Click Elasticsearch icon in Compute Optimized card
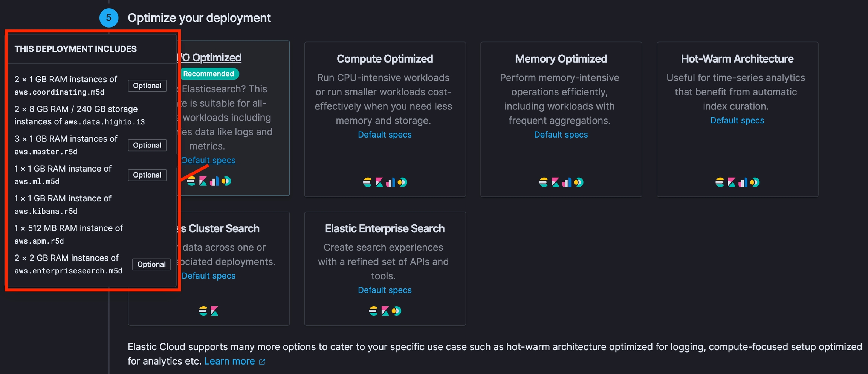This screenshot has height=374, width=868. (367, 182)
